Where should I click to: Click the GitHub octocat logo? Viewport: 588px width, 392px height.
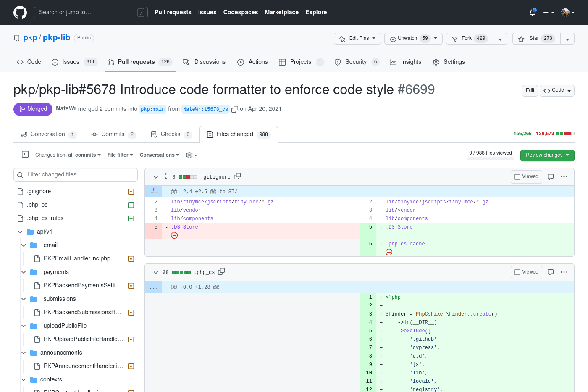(x=20, y=12)
